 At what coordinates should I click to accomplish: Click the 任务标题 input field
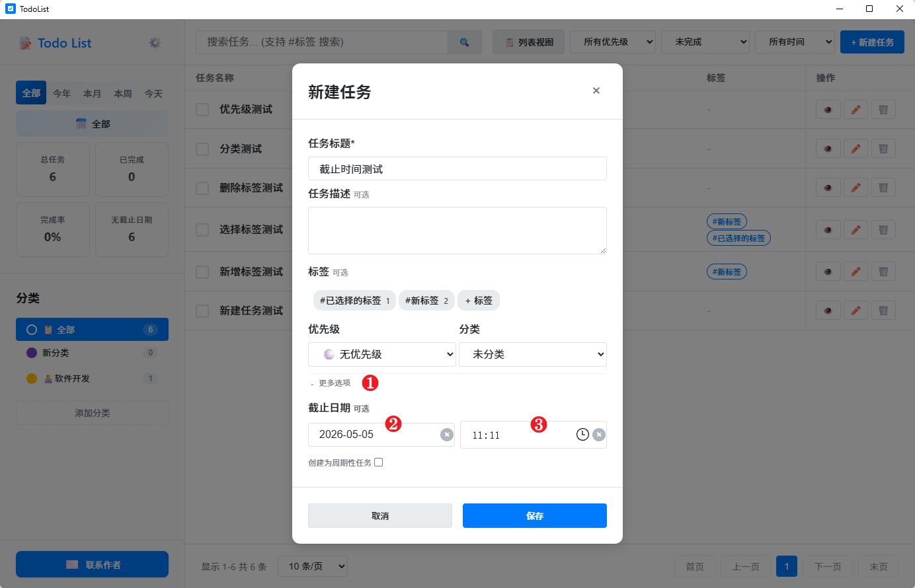458,168
